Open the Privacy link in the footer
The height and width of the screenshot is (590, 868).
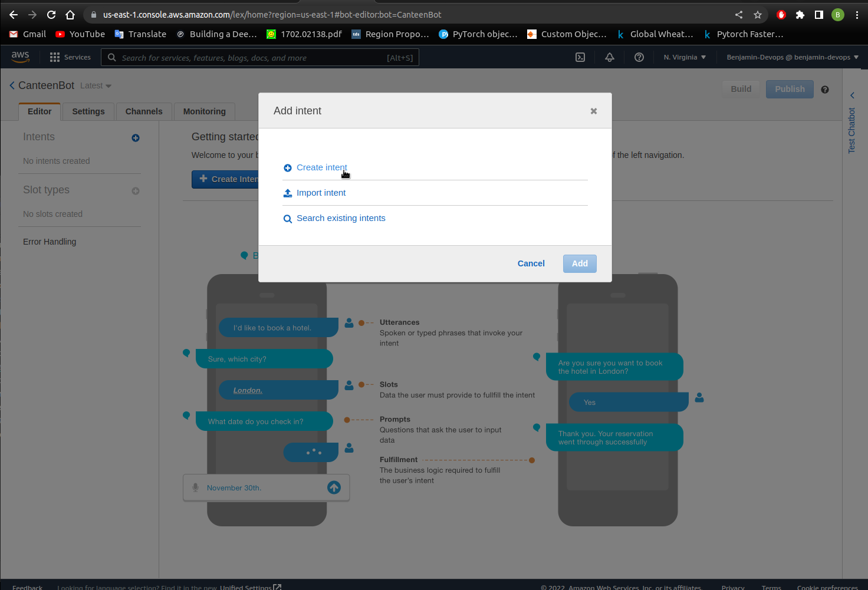click(733, 587)
